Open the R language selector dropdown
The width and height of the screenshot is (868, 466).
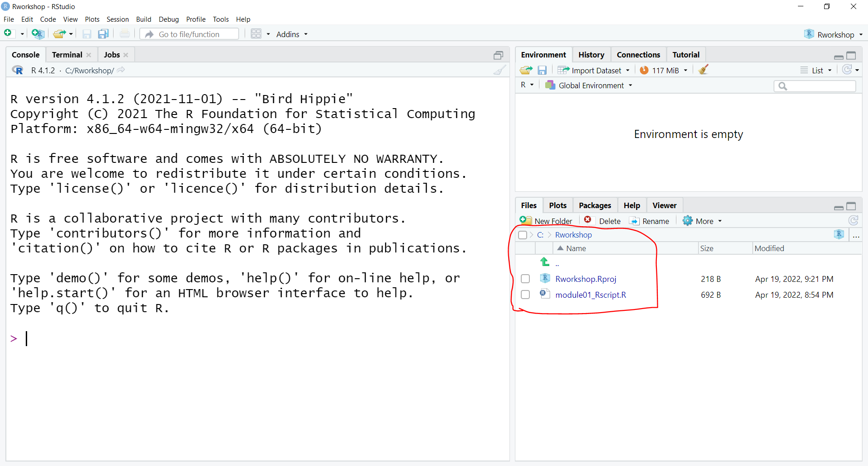527,85
